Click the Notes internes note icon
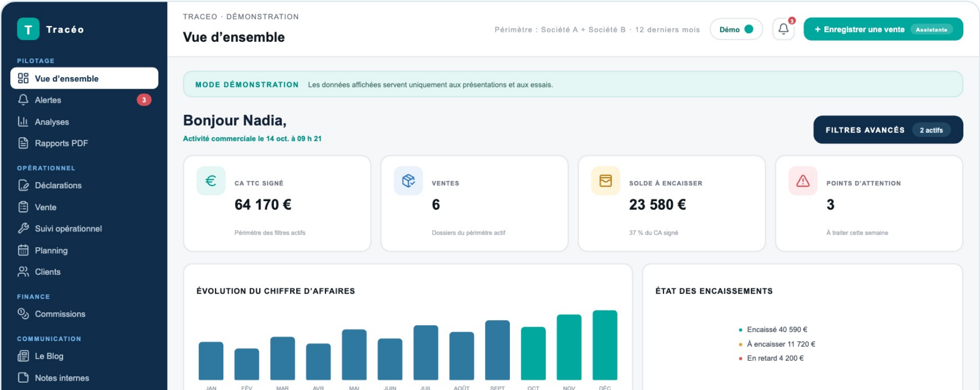This screenshot has height=390, width=980. [x=23, y=377]
